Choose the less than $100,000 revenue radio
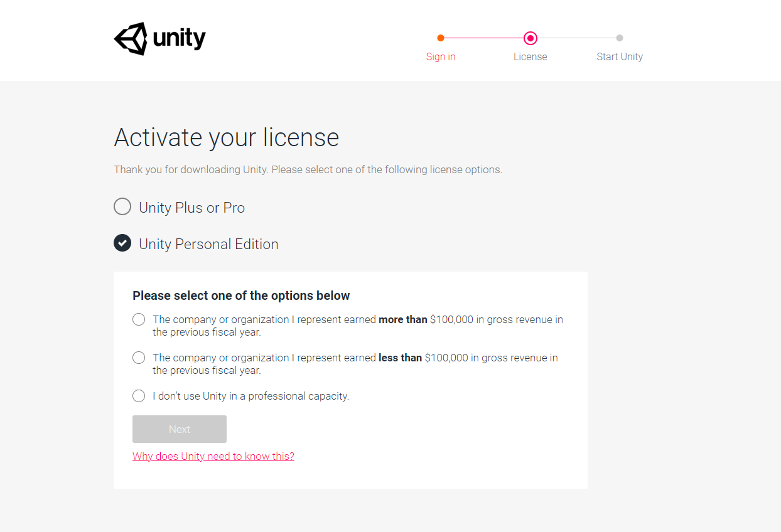This screenshot has height=532, width=781. point(139,358)
